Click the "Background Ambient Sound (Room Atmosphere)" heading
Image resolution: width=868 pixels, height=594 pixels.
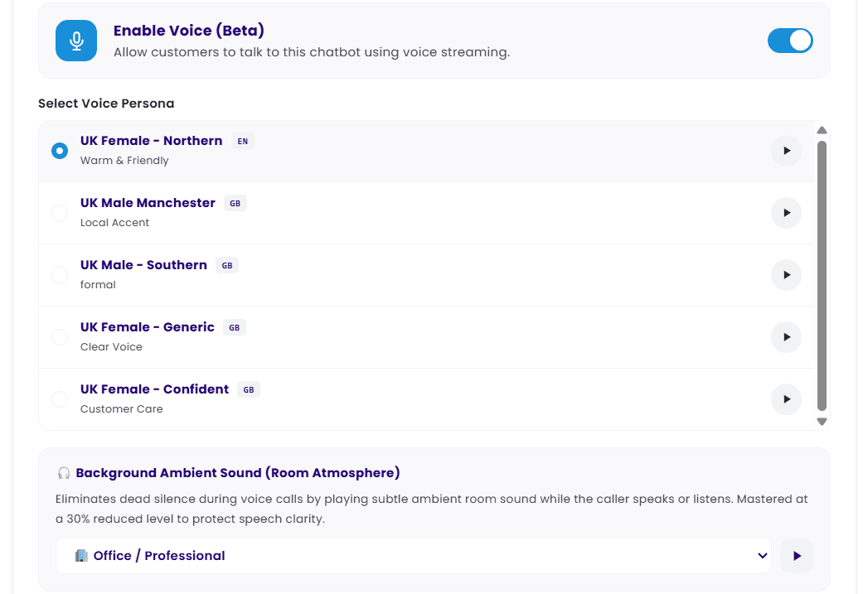click(x=238, y=473)
